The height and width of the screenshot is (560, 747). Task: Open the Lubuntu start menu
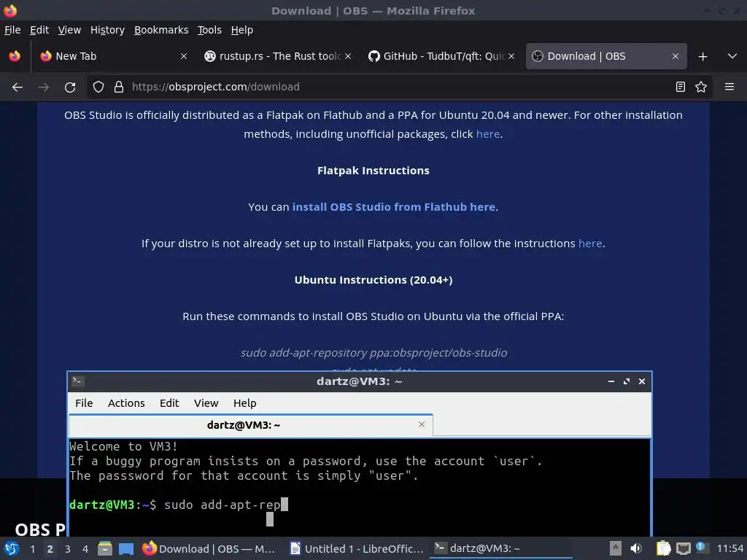click(x=12, y=548)
